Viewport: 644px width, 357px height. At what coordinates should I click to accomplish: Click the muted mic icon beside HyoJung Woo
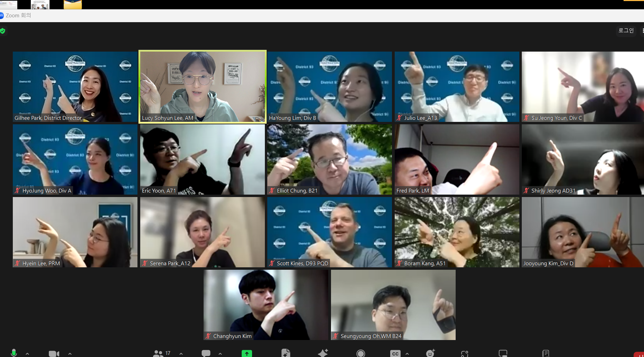[x=17, y=190]
